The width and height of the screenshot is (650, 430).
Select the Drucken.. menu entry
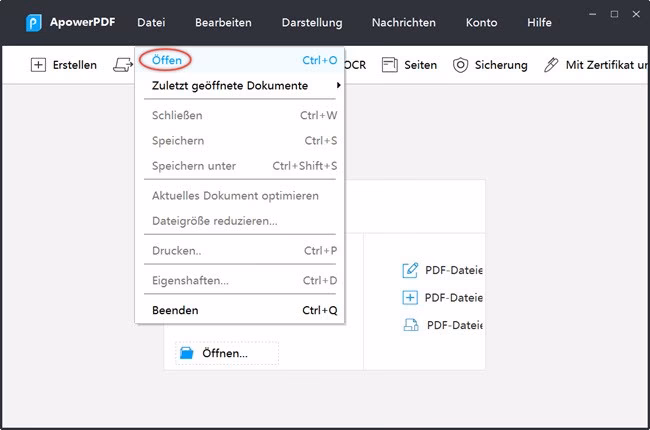pos(240,251)
